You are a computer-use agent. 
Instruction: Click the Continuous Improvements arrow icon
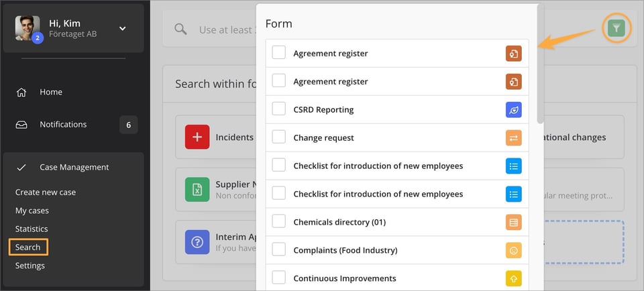pyautogui.click(x=513, y=278)
